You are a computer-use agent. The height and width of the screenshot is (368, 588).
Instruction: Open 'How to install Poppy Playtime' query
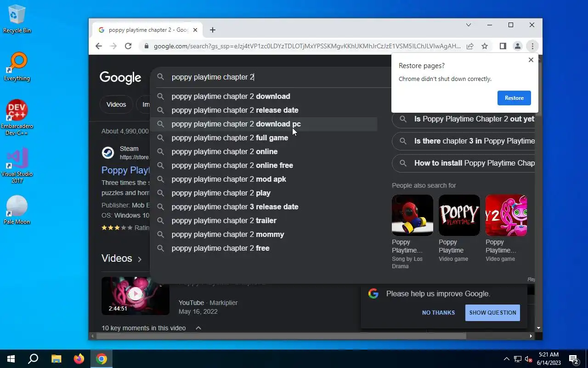(x=464, y=163)
